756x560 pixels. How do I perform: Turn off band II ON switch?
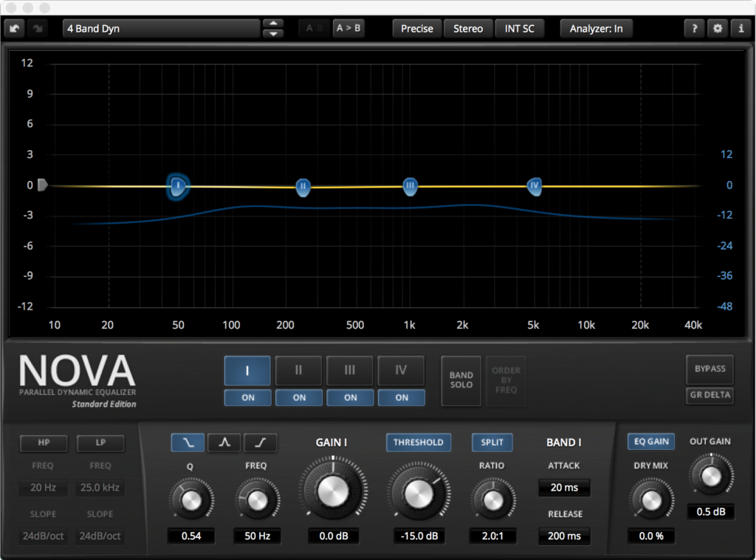[299, 397]
